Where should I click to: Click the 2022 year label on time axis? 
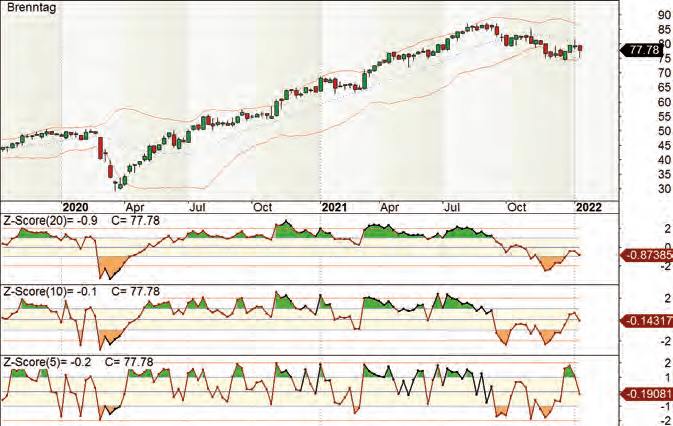589,207
